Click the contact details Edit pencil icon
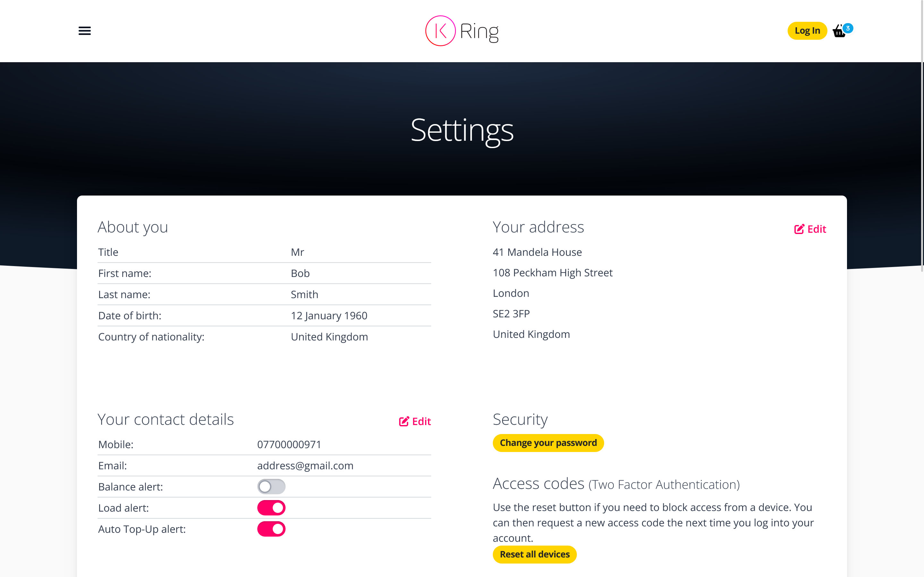The image size is (924, 577). [x=404, y=421]
